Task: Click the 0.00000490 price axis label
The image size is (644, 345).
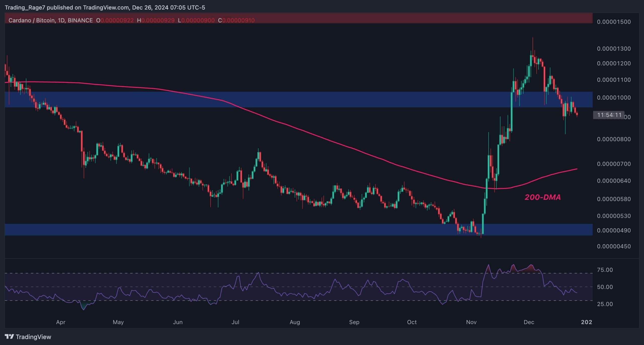Action: [614, 231]
